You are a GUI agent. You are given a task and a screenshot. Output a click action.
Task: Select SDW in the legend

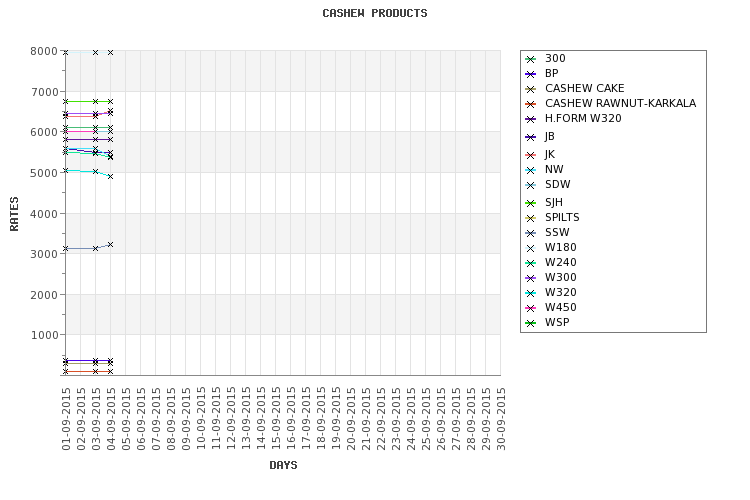click(557, 184)
